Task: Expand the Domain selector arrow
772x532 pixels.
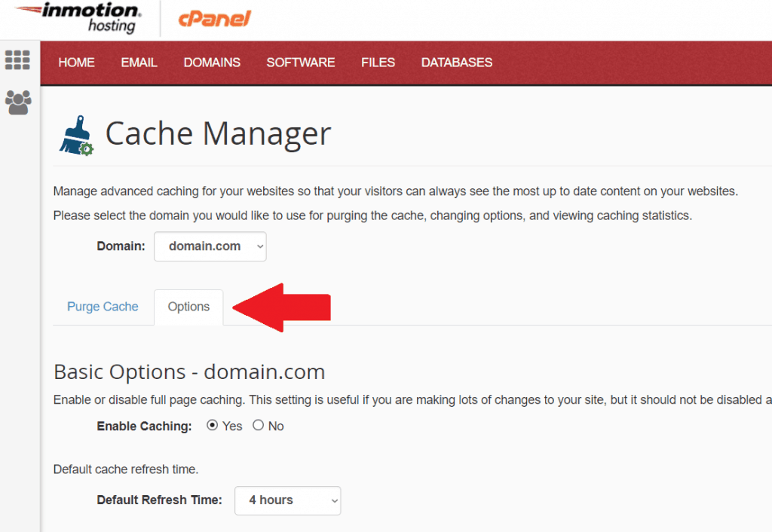Action: tap(259, 246)
